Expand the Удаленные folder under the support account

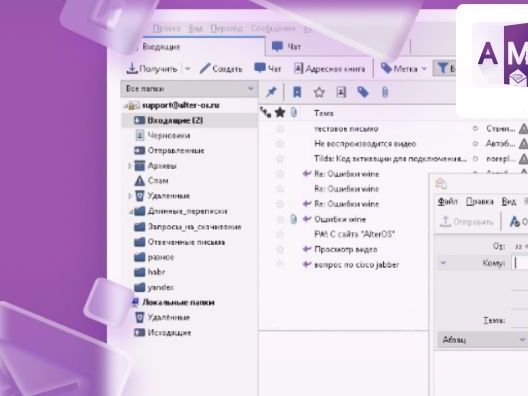pos(130,196)
